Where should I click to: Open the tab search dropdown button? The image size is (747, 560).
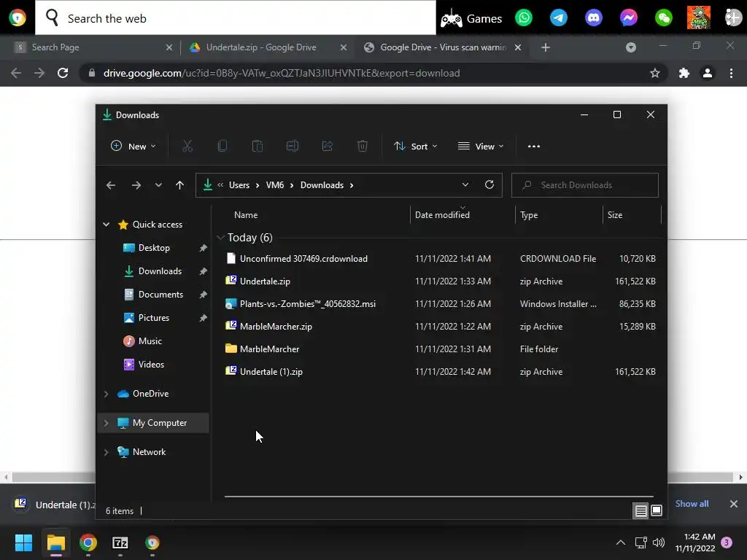[631, 47]
